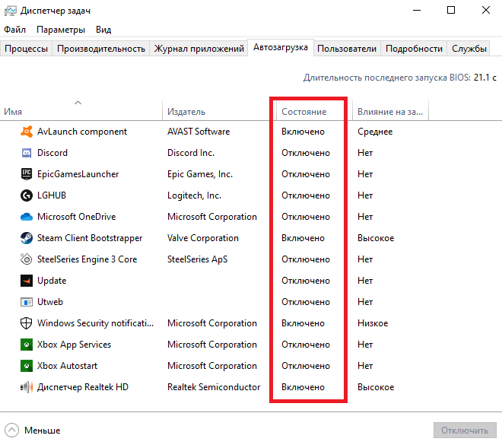Screen dimensions: 502x448
Task: Sort by the Влияние на за... column header
Action: 390,112
